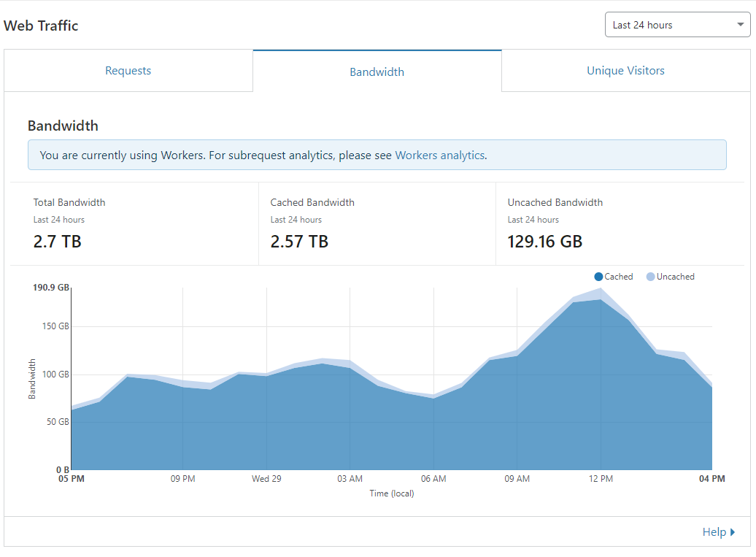
Task: Switch to the Requests tab
Action: click(128, 70)
